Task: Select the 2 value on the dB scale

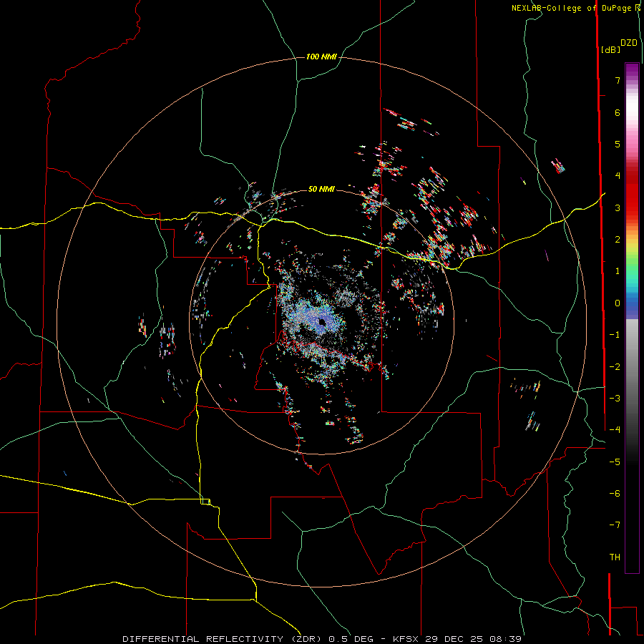Action: [x=618, y=240]
